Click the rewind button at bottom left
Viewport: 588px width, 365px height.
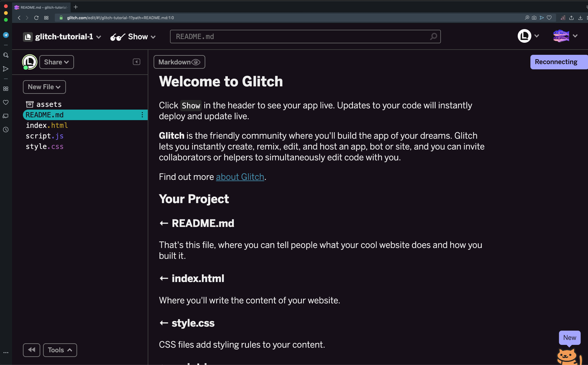[32, 350]
